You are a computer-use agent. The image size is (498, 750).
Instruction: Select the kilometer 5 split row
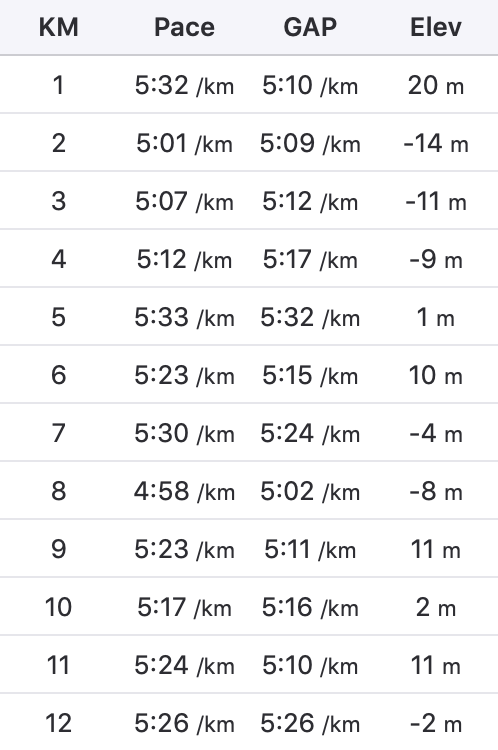[x=249, y=317]
